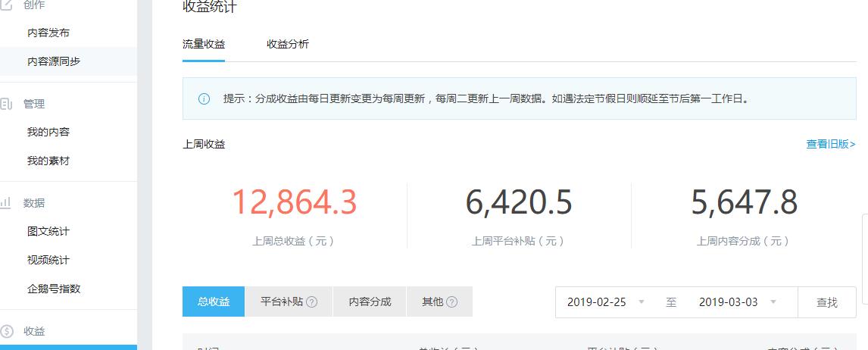Switch to the 收益分析 tab
This screenshot has width=868, height=350.
pyautogui.click(x=288, y=44)
